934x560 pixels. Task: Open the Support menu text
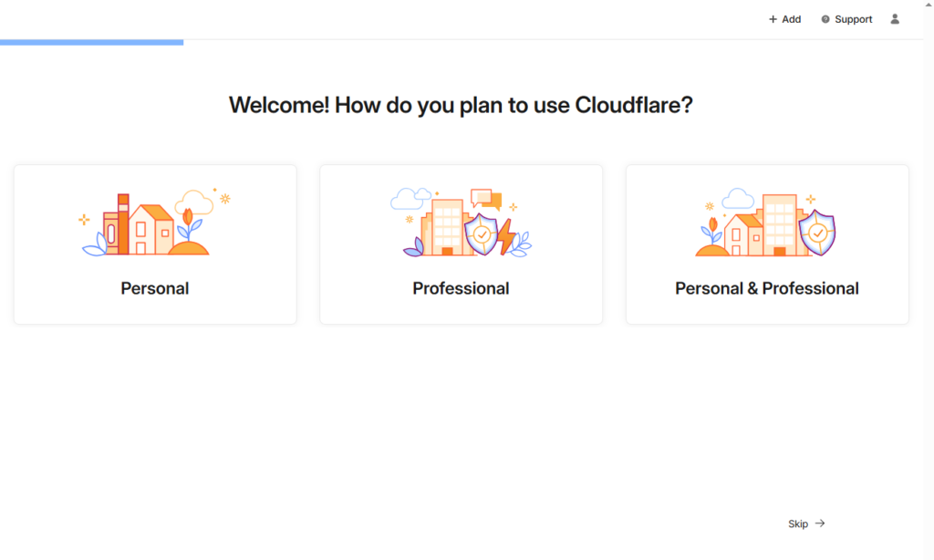(x=854, y=19)
